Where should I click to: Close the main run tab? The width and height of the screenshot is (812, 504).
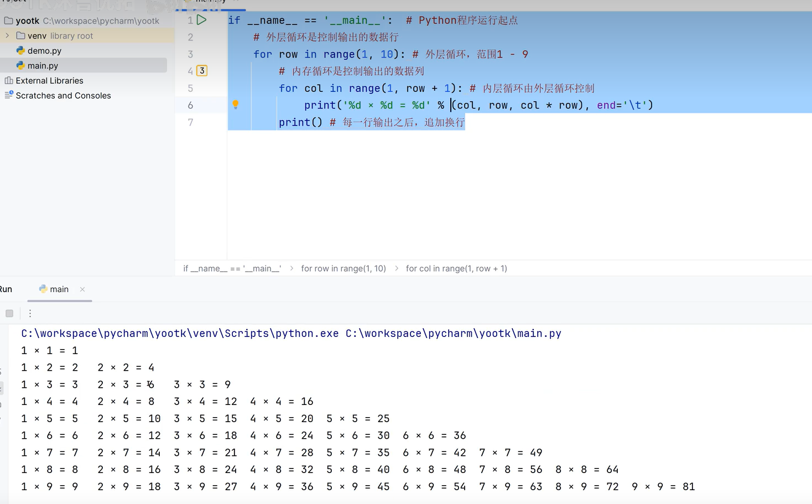tap(82, 289)
